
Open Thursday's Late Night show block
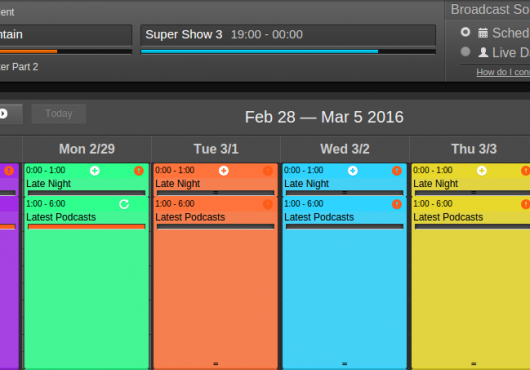pyautogui.click(x=471, y=179)
